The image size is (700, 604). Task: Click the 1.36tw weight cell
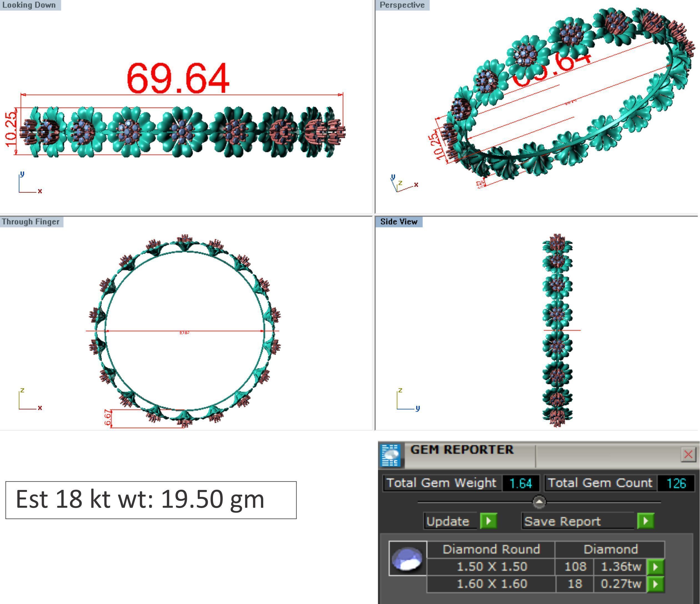[x=621, y=567]
